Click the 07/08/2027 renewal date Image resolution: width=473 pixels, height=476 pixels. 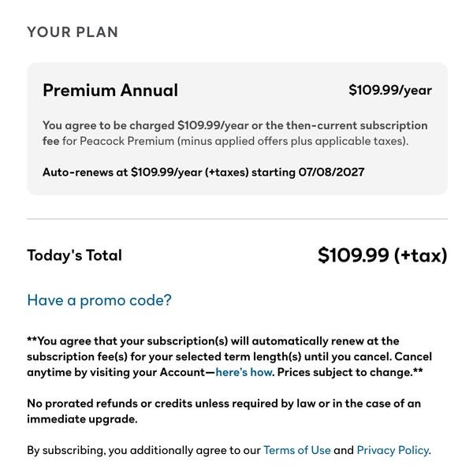pyautogui.click(x=332, y=172)
